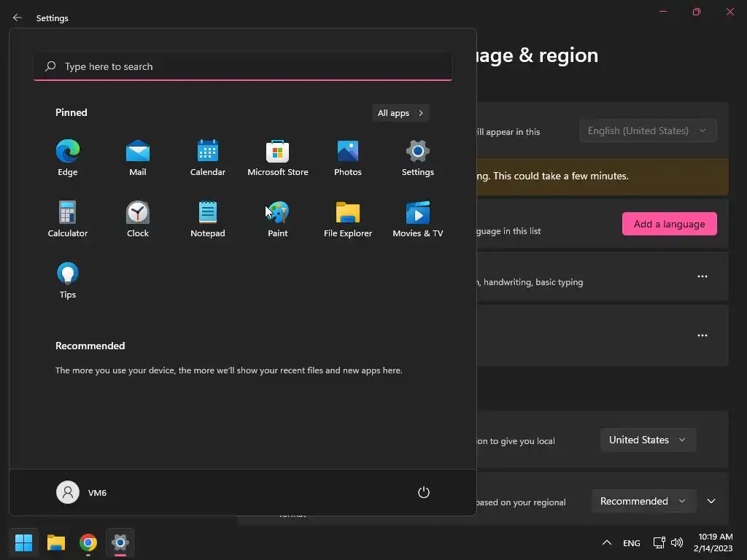Open the Recommended regional format dropdown
This screenshot has width=747, height=560.
[x=643, y=501]
